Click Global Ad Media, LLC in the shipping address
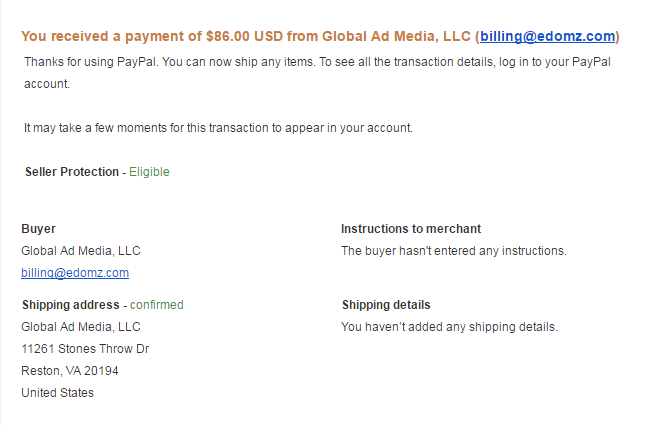 pyautogui.click(x=81, y=327)
